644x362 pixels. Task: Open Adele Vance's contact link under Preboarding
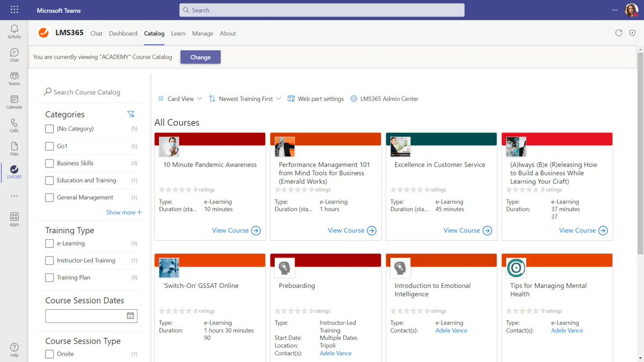coord(335,353)
